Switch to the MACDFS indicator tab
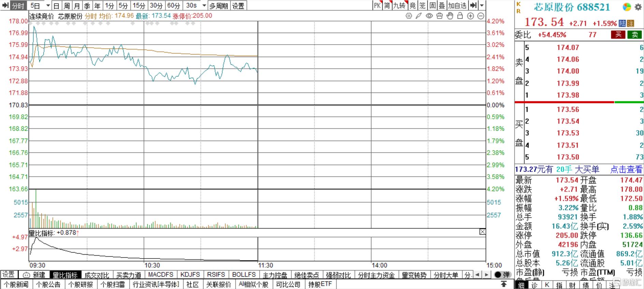The width and height of the screenshot is (644, 289). click(161, 275)
